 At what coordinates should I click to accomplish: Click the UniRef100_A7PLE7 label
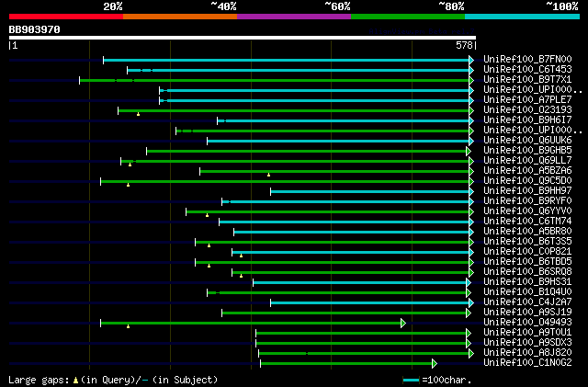coord(527,100)
